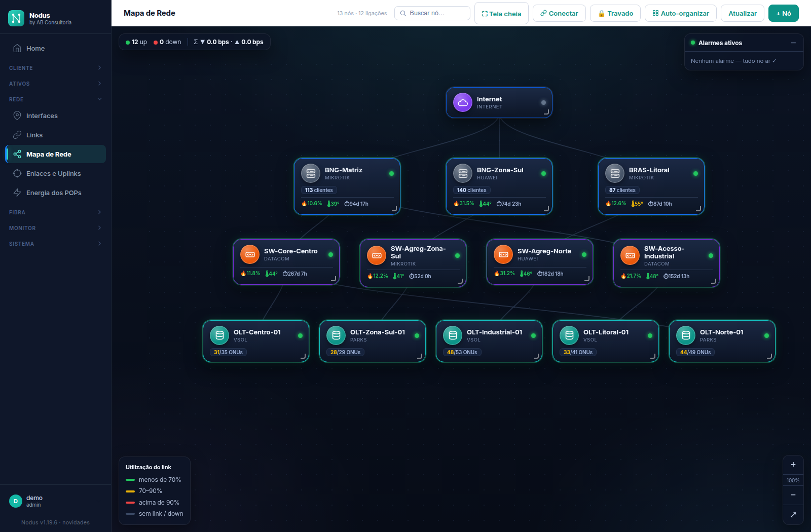The width and height of the screenshot is (811, 532).
Task: Click BNG-Matriz green status dot
Action: (x=391, y=173)
